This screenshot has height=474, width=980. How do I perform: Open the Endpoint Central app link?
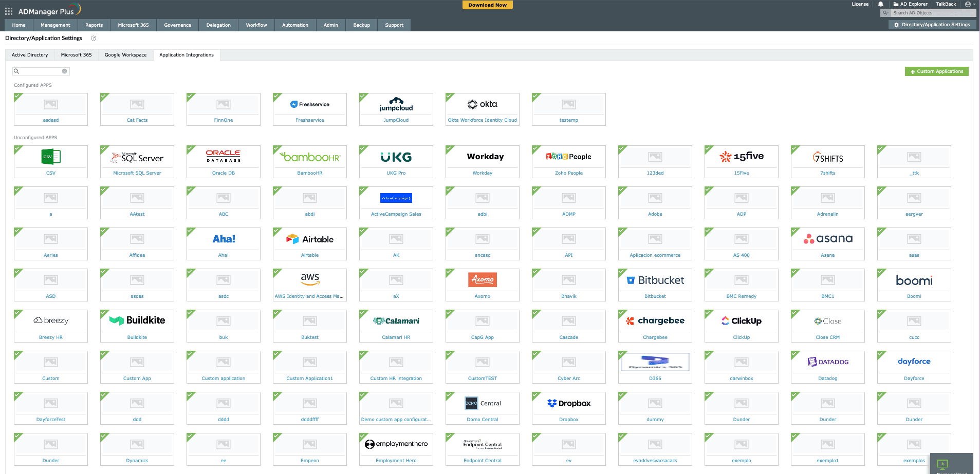click(483, 461)
